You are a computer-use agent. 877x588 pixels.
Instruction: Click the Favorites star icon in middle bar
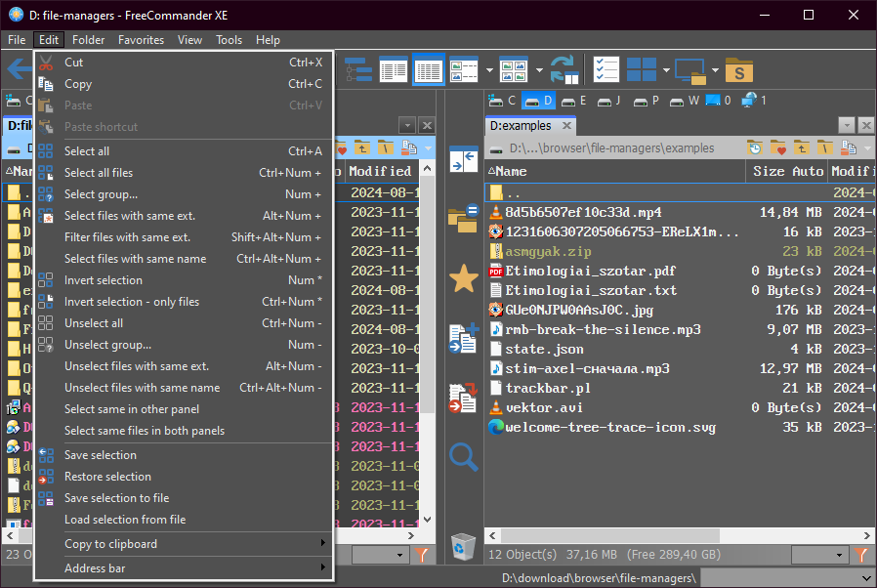tap(463, 279)
